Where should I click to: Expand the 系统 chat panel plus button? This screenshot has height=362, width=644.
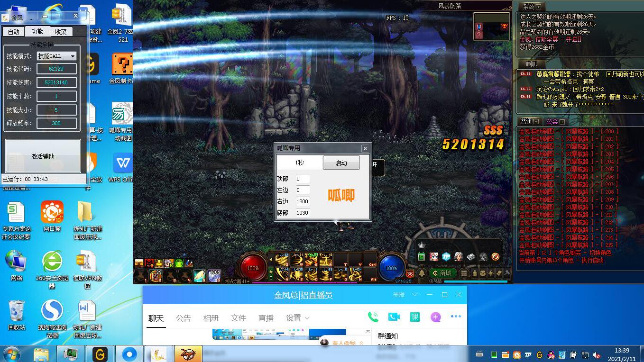coord(538,7)
